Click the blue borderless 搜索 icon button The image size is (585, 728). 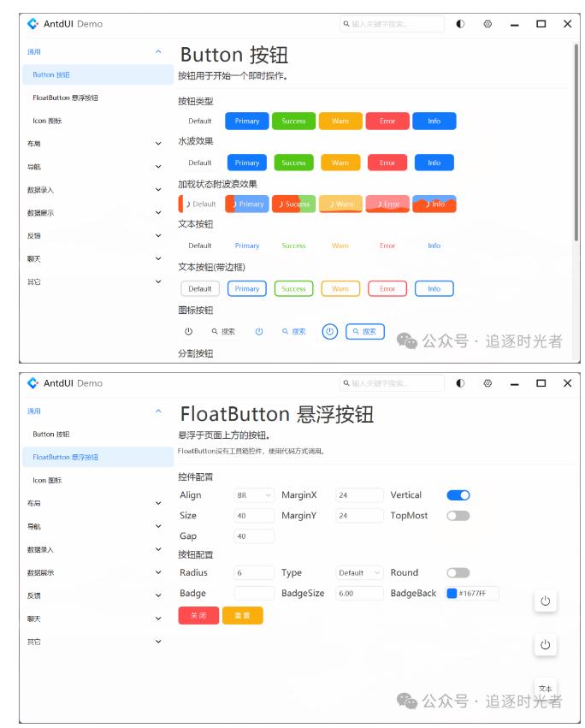(294, 332)
